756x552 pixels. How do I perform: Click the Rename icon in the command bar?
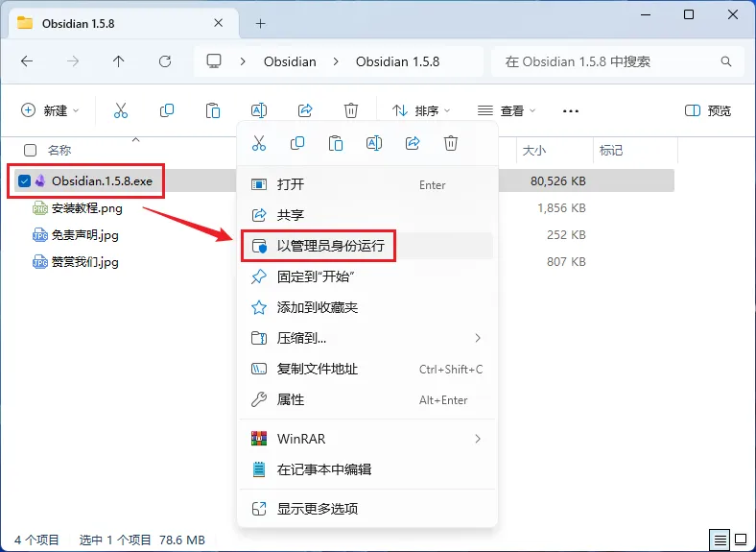(259, 110)
